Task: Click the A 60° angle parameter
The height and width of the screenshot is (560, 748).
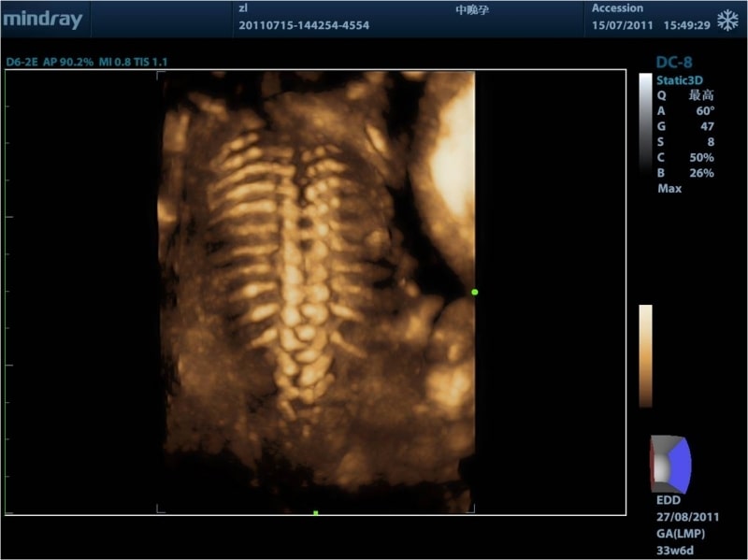Action: pyautogui.click(x=685, y=111)
